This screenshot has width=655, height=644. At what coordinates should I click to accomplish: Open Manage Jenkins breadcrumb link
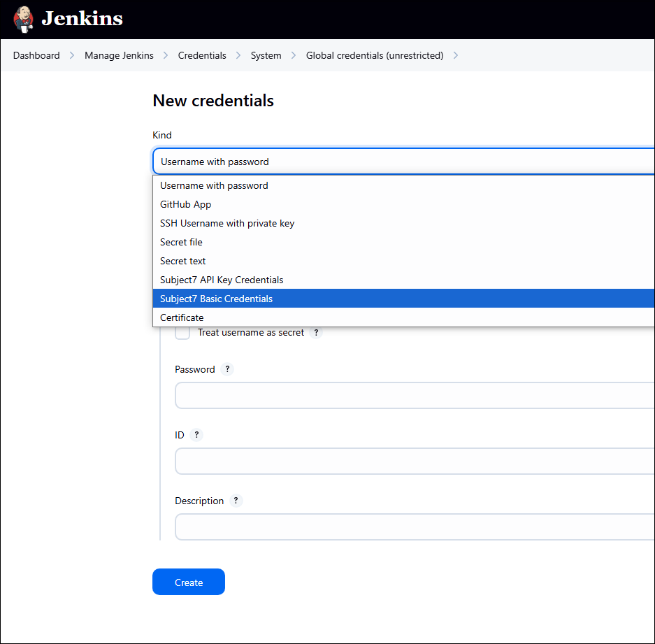click(x=119, y=55)
